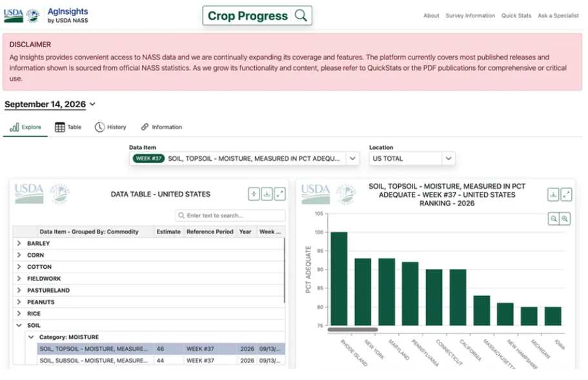This screenshot has height=380, width=588.
Task: Maximize the data table panel
Action: [x=279, y=194]
